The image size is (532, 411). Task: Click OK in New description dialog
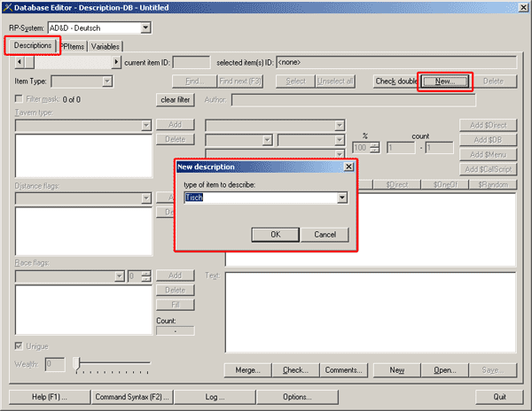[275, 235]
